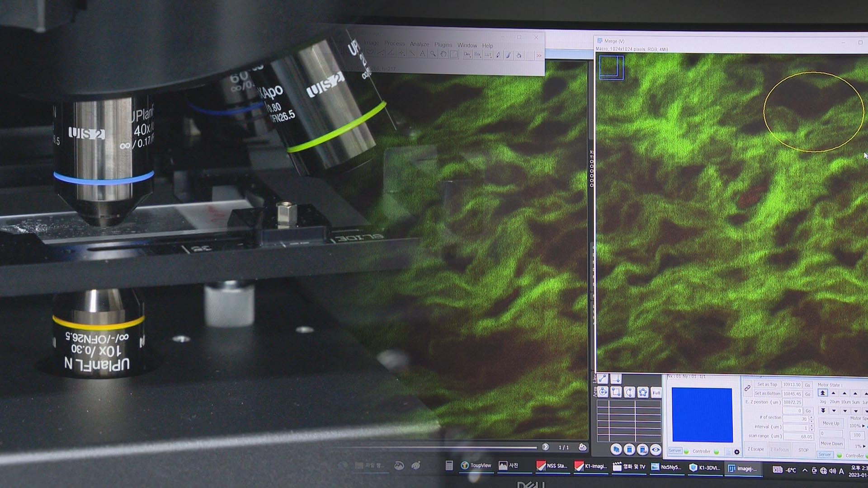Select the Paintbrush tool in ImageJ
The width and height of the screenshot is (868, 488).
[x=509, y=55]
